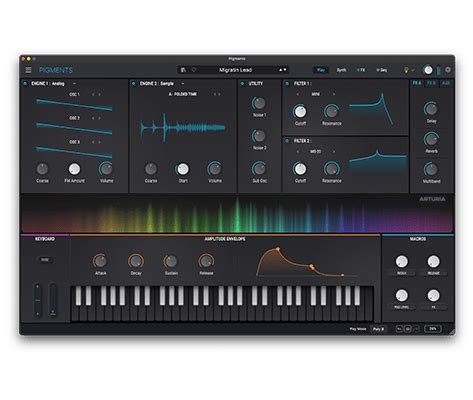Viewport: 473px width, 400px height.
Task: Toggle Filter 1 power button
Action: [x=287, y=84]
